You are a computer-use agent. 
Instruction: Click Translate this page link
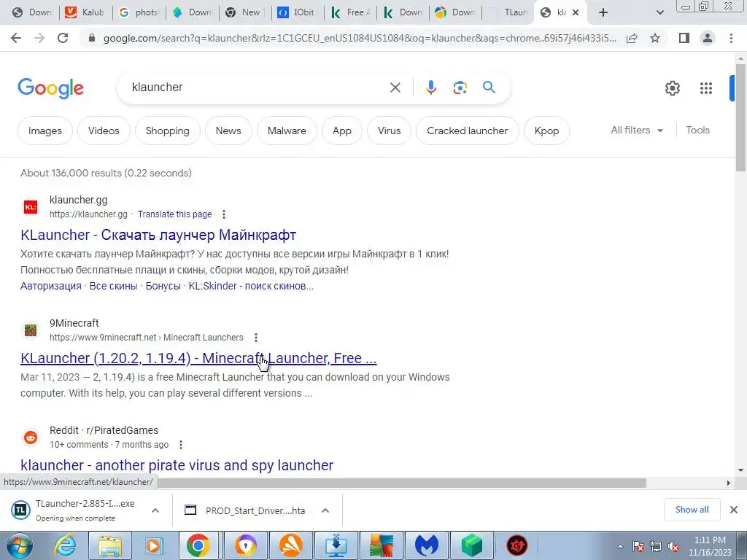(174, 214)
